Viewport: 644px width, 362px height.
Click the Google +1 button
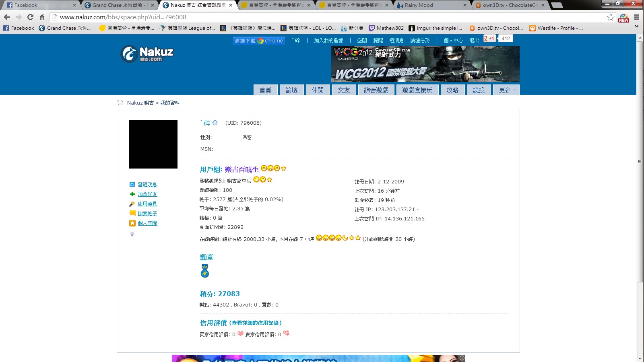(489, 39)
